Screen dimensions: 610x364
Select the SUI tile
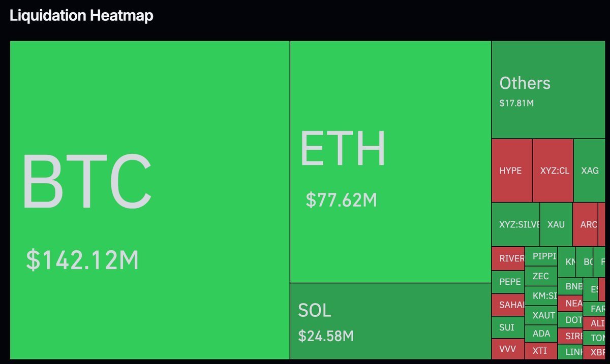coord(508,327)
